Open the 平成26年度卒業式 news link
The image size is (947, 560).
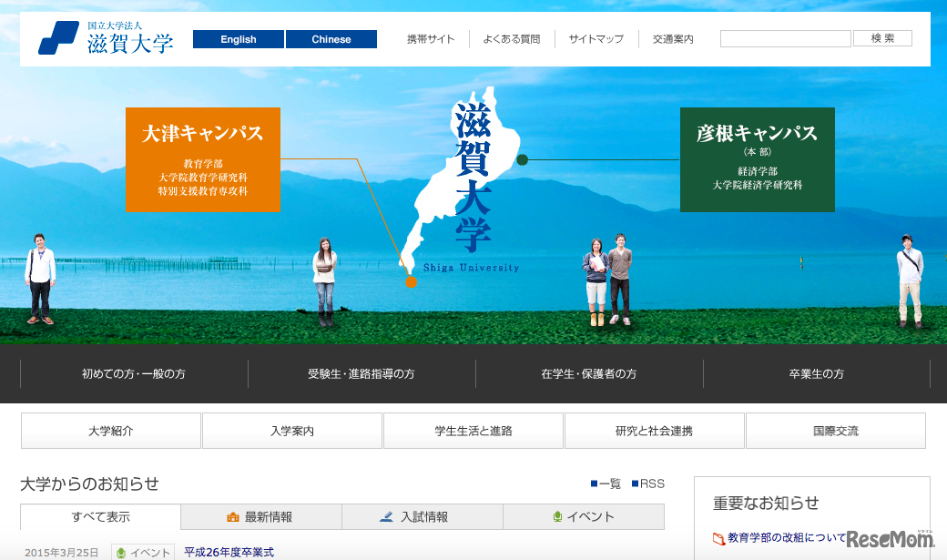pos(229,552)
